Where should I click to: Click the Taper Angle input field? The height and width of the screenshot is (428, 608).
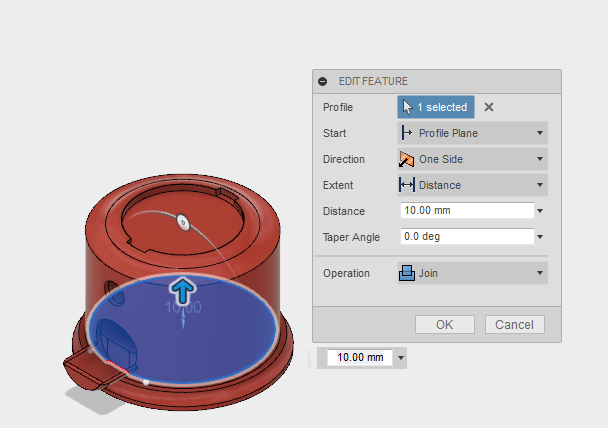pyautogui.click(x=467, y=236)
